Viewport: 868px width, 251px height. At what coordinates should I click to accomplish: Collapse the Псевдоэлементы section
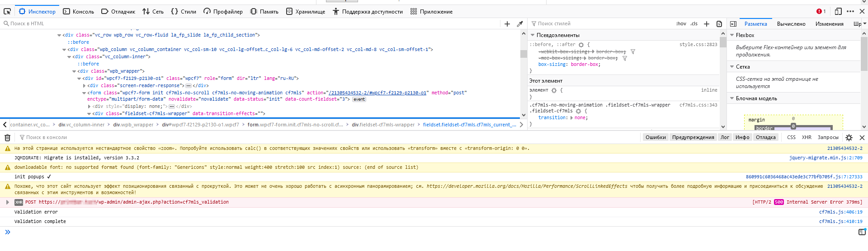tap(533, 35)
